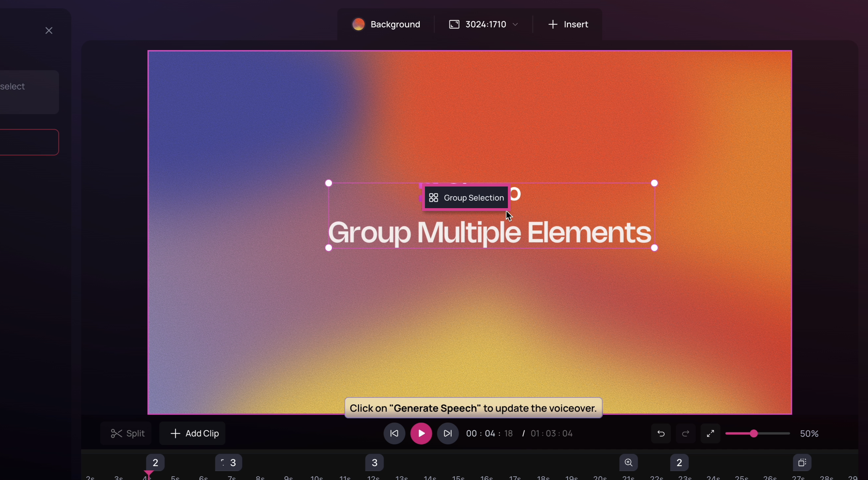Click the red-outlined input field

pos(29,142)
